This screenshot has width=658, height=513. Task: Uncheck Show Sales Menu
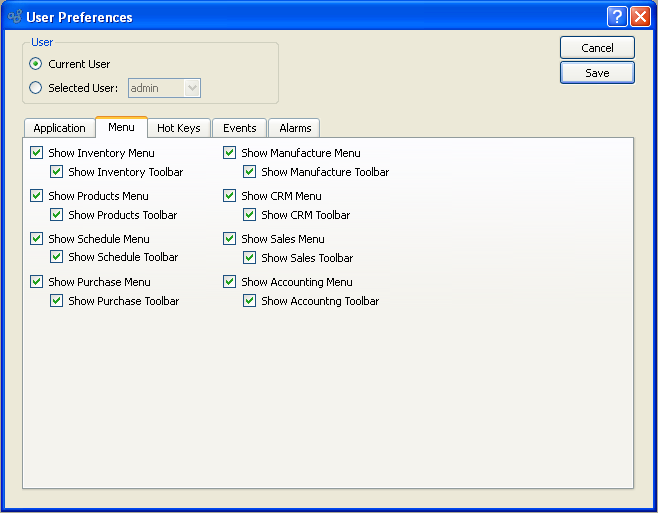click(x=230, y=239)
